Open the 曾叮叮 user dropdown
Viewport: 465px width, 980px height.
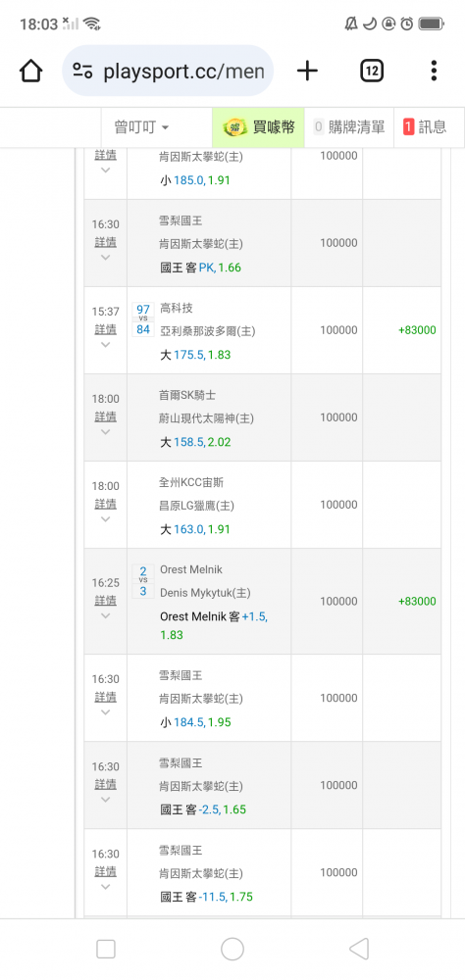click(x=141, y=127)
